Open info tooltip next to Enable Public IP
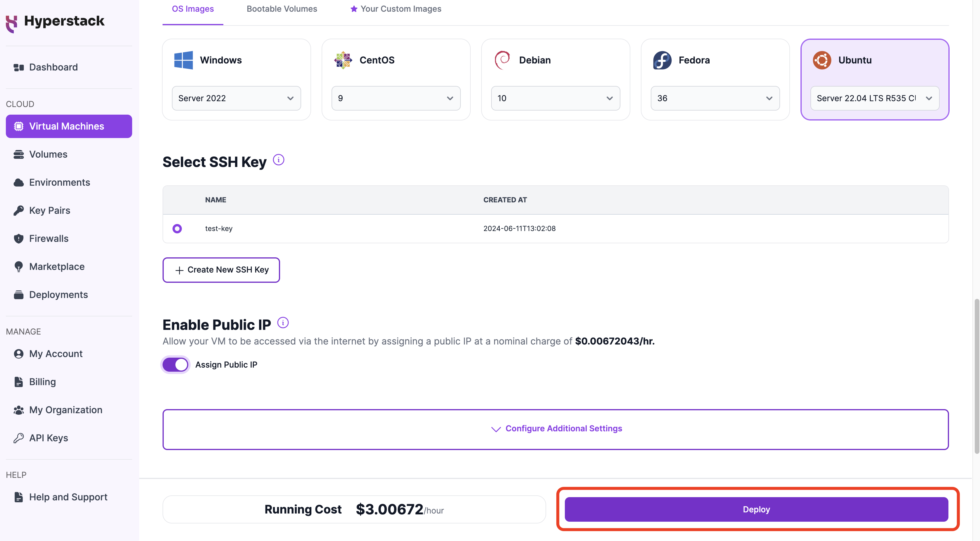 coord(283,323)
